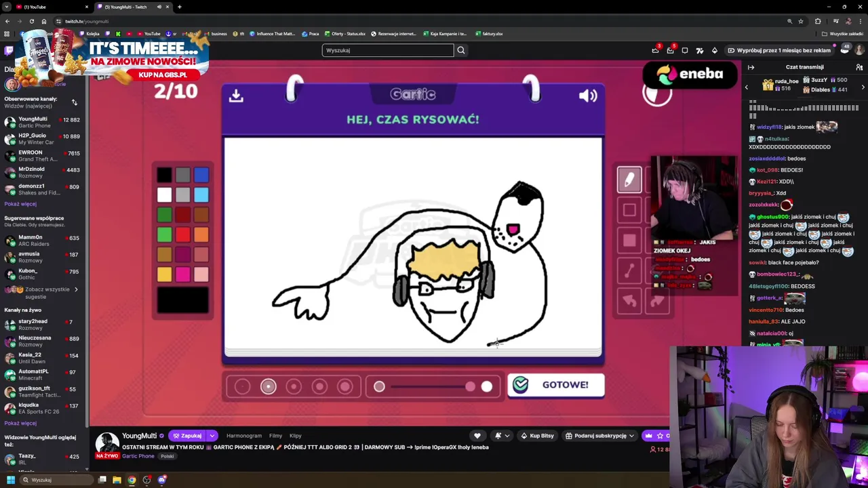Pick the blue color swatch
The image size is (868, 488).
(x=201, y=175)
